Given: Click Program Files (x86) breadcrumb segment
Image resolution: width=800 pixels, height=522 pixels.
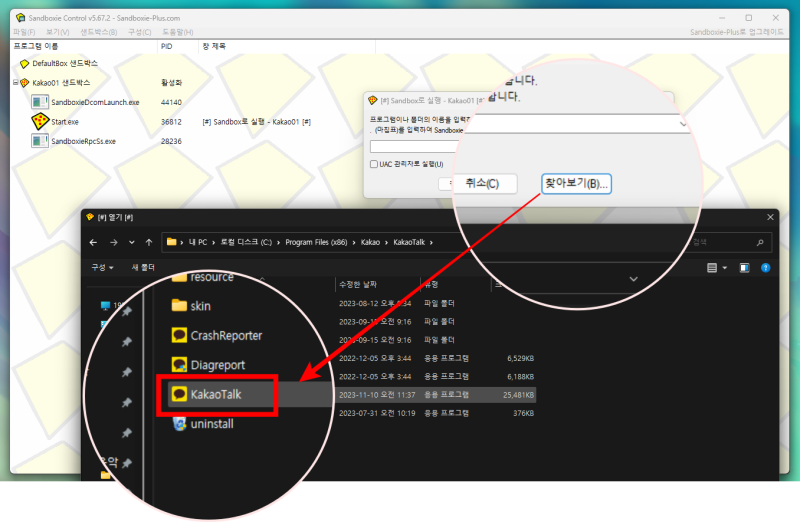Looking at the screenshot, I should coord(316,242).
